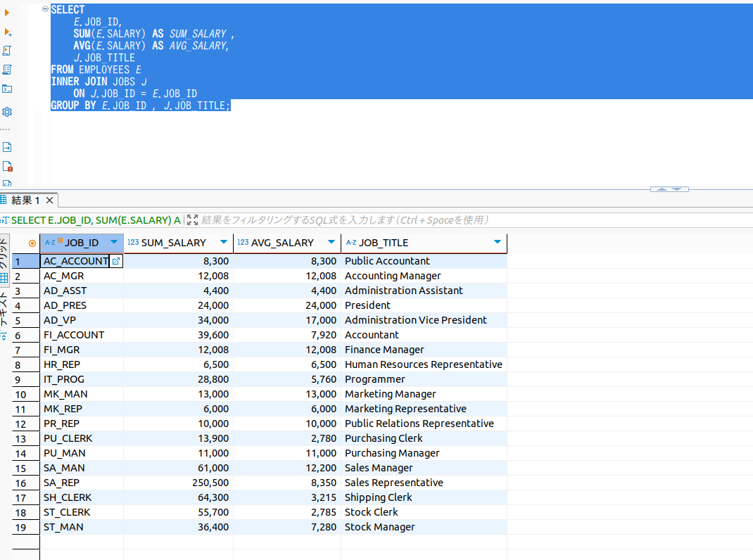The image size is (753, 560).
Task: Open the SQL terminal console icon
Action: tap(7, 89)
